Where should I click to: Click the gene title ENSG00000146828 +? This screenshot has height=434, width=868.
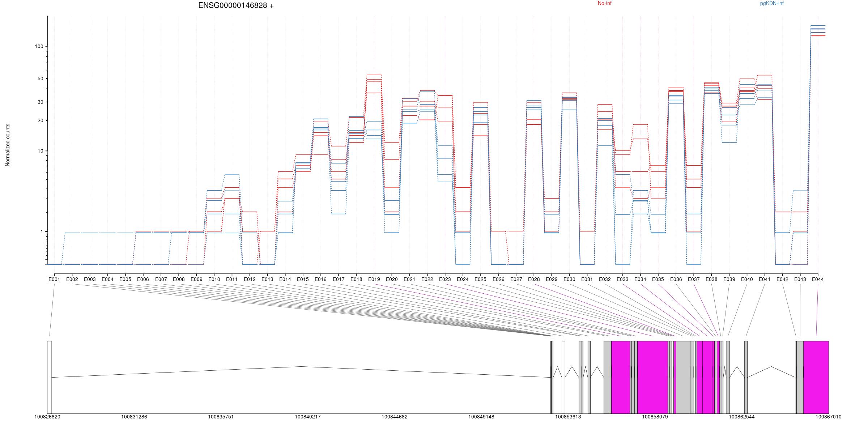tap(236, 5)
